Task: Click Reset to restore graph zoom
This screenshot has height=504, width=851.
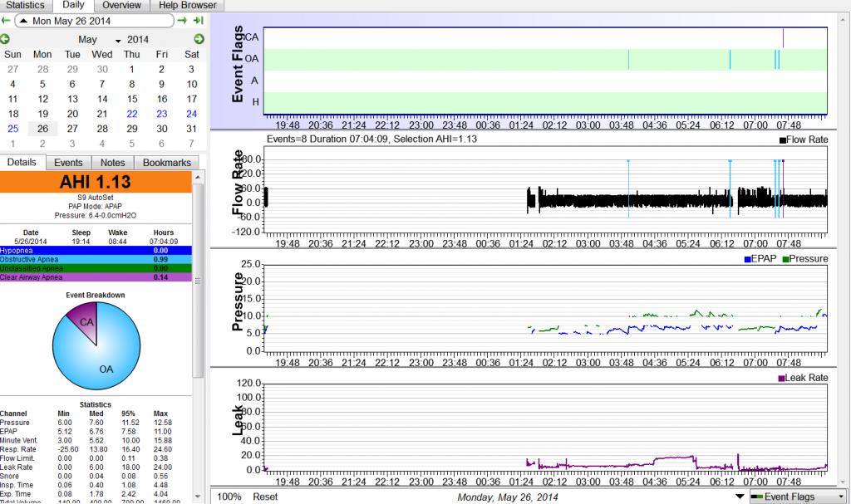Action: coord(265,497)
